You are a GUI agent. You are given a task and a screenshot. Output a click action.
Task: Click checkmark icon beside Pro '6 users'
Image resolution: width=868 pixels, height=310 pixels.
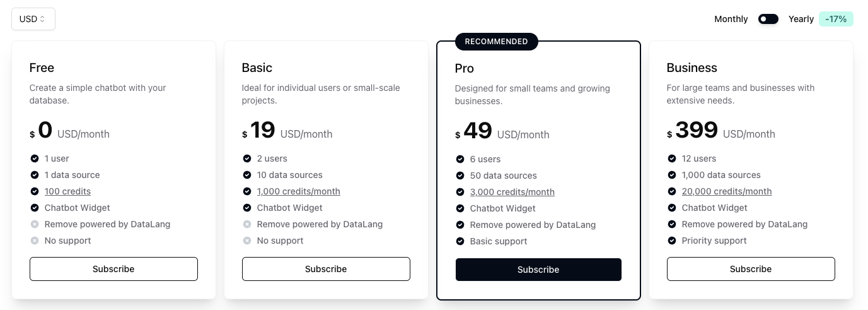coord(460,159)
